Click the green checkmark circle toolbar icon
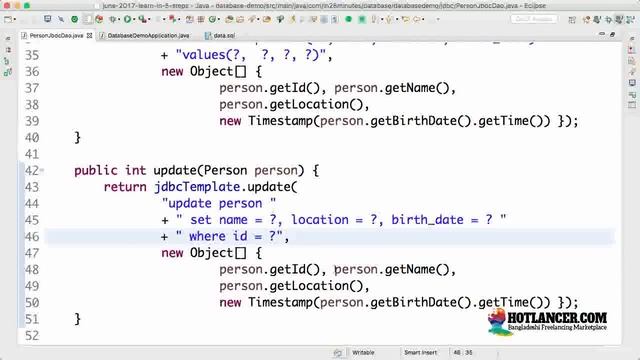This screenshot has width=640, height=360. pos(74,19)
